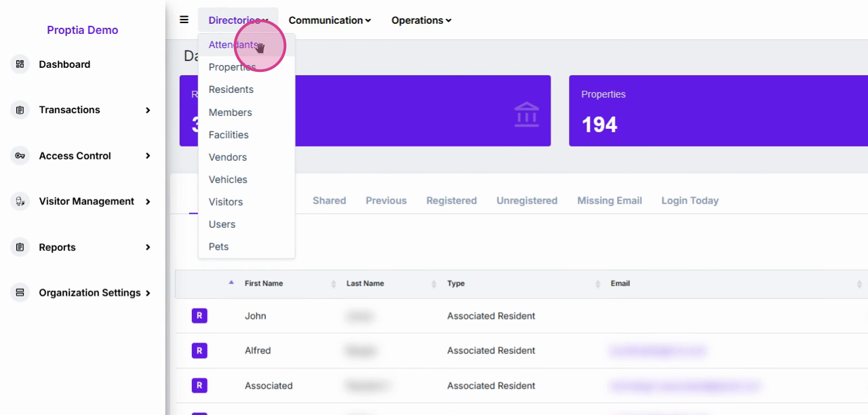868x415 pixels.
Task: Switch to the Previous tab
Action: [386, 201]
